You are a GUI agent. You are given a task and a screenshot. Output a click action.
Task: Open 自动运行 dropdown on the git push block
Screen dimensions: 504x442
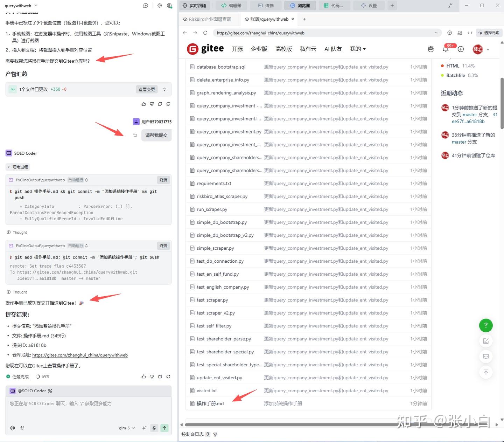click(x=78, y=246)
